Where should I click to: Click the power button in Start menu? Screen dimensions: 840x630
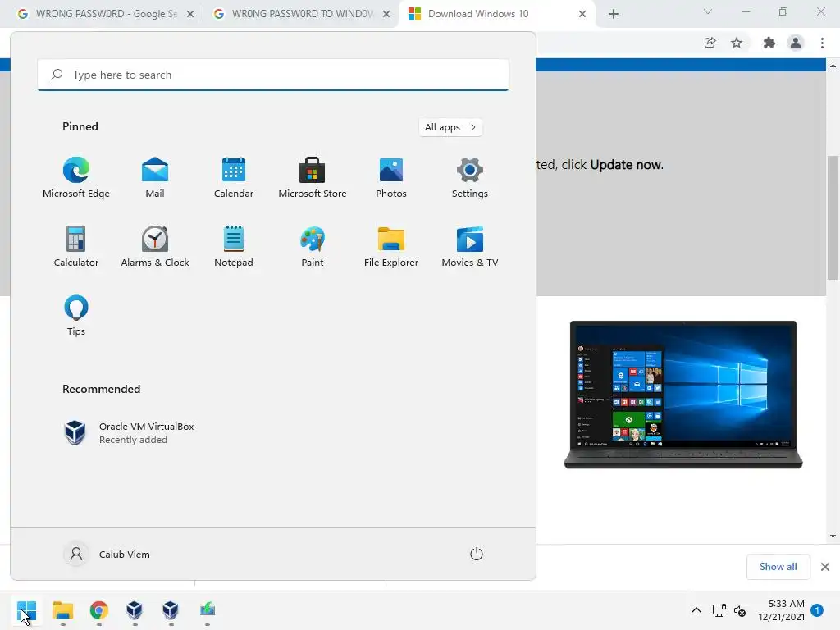(477, 554)
